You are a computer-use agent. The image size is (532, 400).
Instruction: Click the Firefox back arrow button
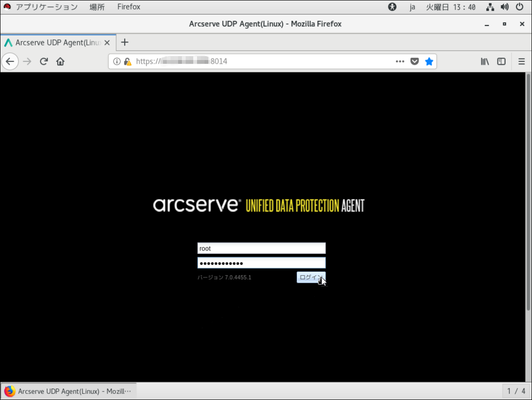click(10, 61)
